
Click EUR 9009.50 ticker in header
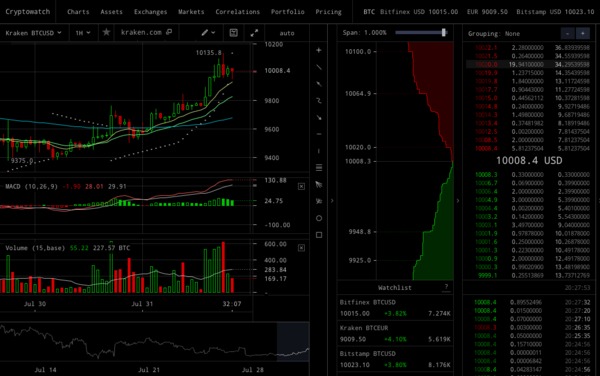click(x=487, y=12)
